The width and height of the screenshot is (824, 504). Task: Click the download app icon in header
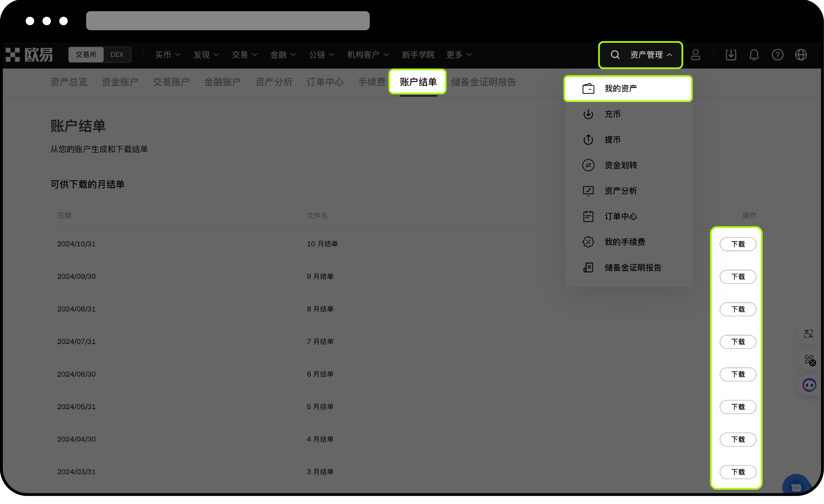731,55
